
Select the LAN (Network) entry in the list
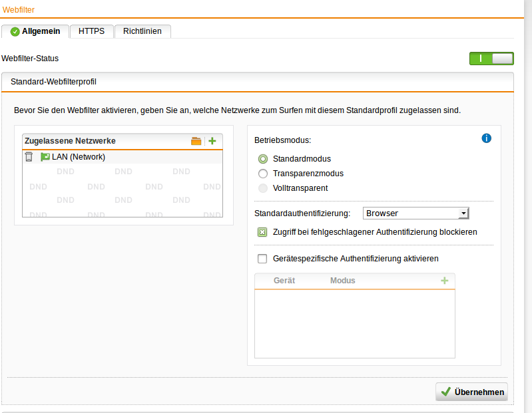pos(79,157)
